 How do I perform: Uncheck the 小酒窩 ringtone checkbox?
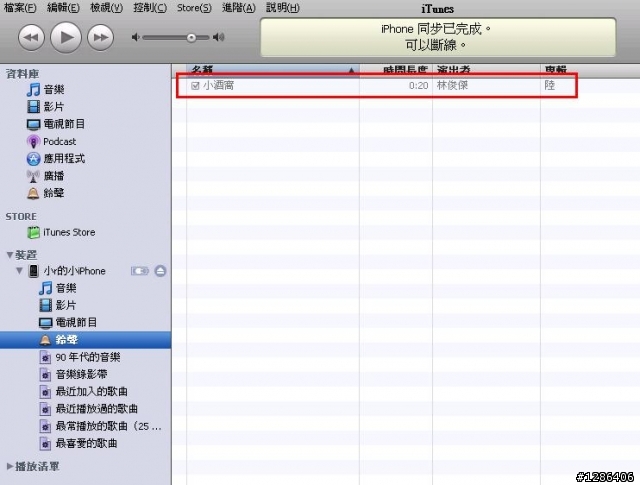click(195, 85)
